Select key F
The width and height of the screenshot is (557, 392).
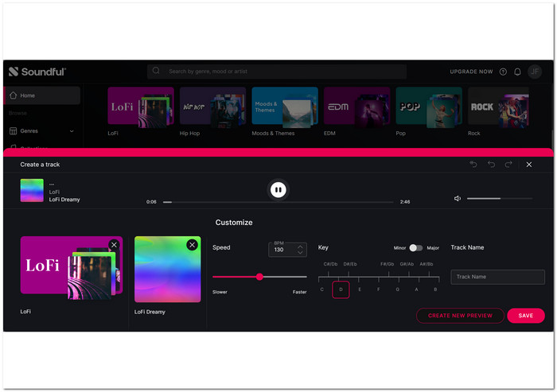[x=378, y=289]
